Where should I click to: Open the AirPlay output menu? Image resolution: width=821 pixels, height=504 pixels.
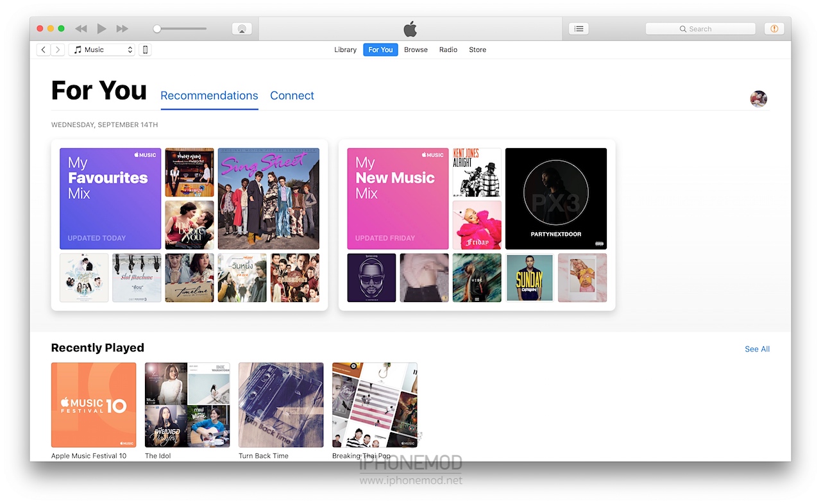[242, 29]
